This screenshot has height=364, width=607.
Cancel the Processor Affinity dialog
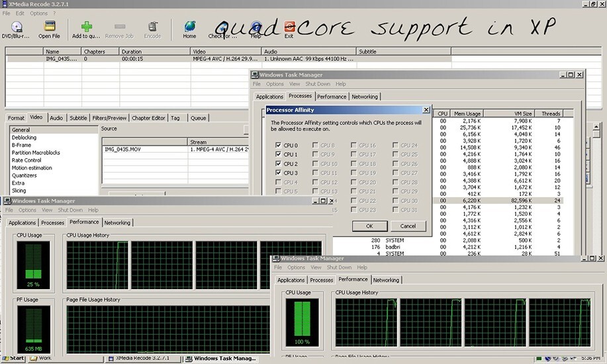408,226
